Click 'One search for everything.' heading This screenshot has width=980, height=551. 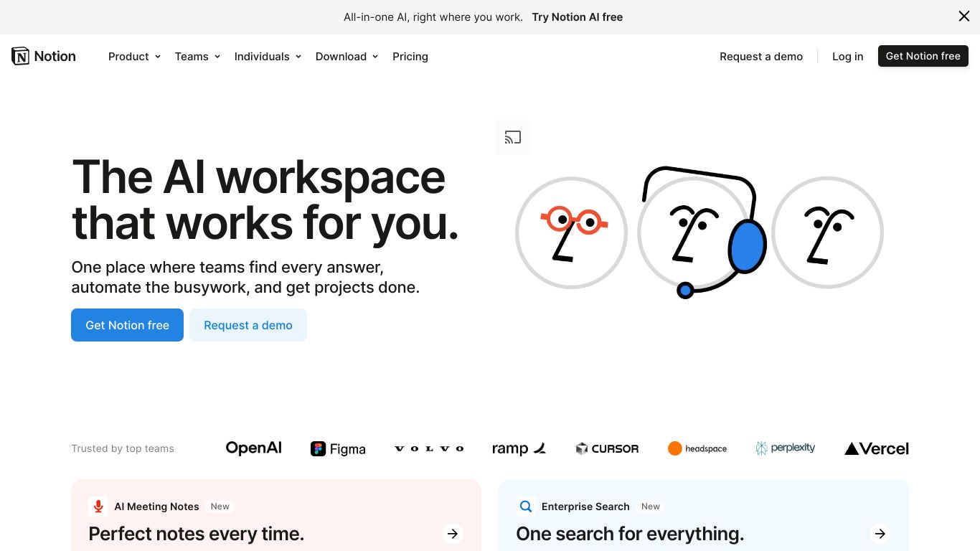coord(630,534)
